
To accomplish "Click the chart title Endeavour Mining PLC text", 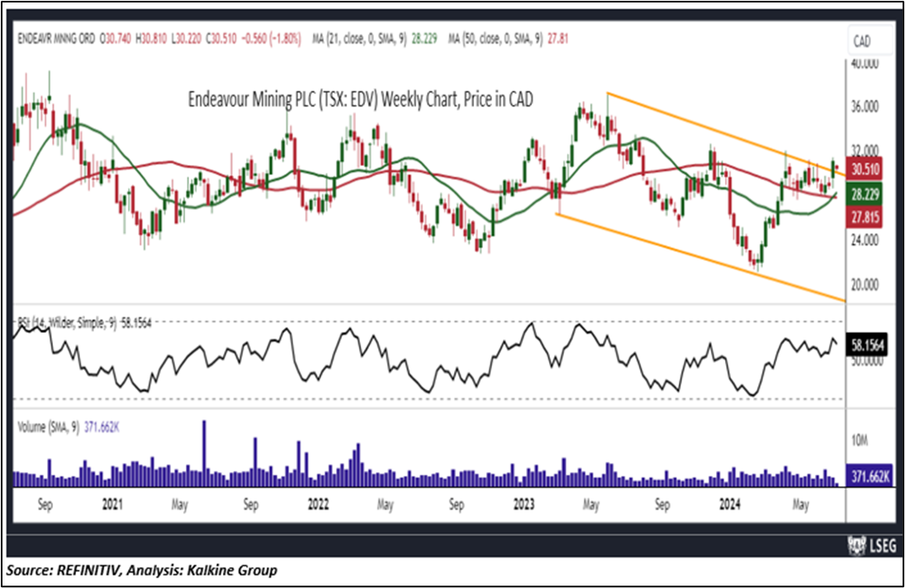I will click(x=361, y=99).
